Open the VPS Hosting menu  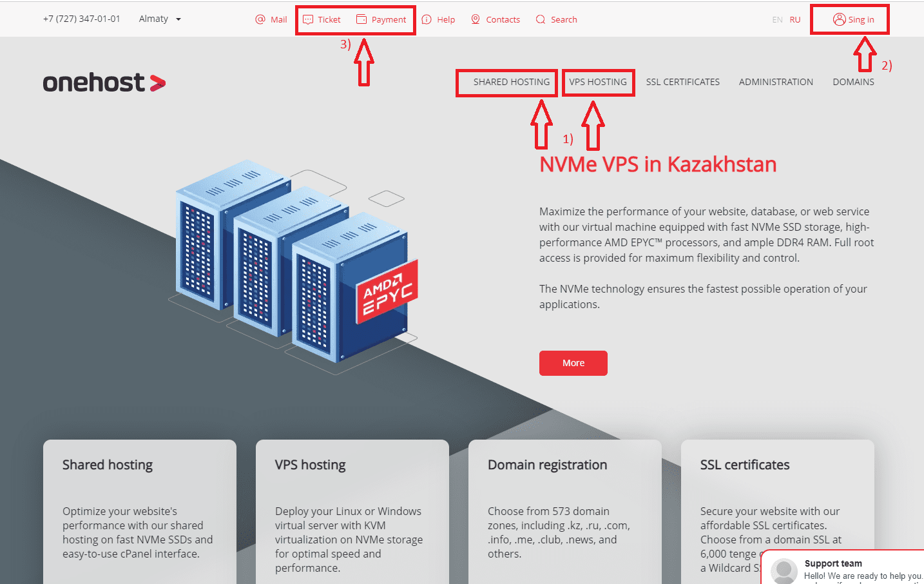click(x=598, y=82)
